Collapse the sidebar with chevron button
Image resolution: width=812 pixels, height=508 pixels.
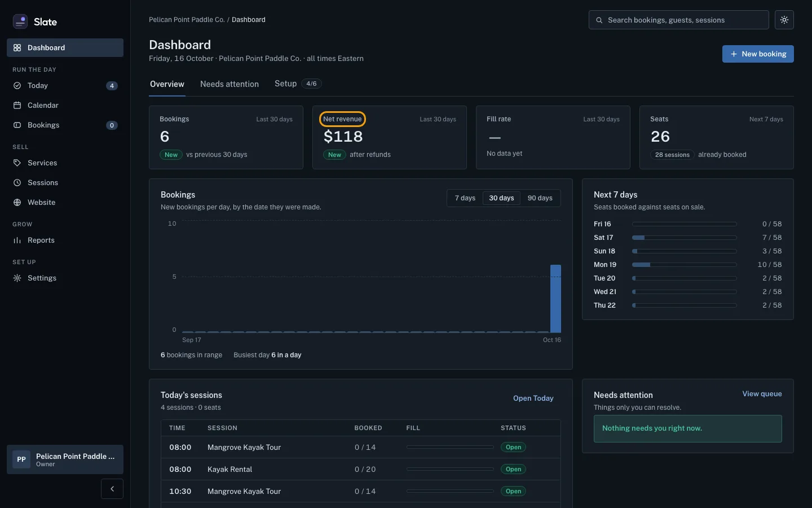click(x=112, y=489)
